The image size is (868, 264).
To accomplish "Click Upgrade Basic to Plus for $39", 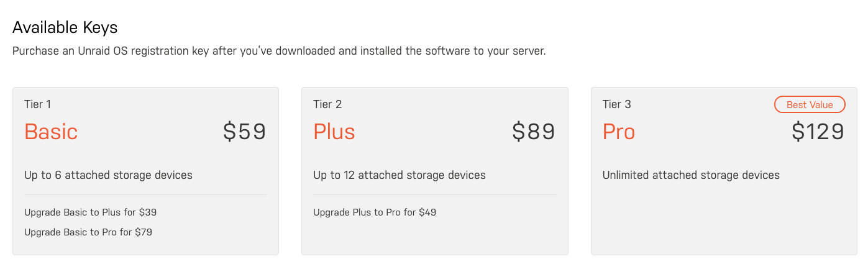I will click(91, 212).
